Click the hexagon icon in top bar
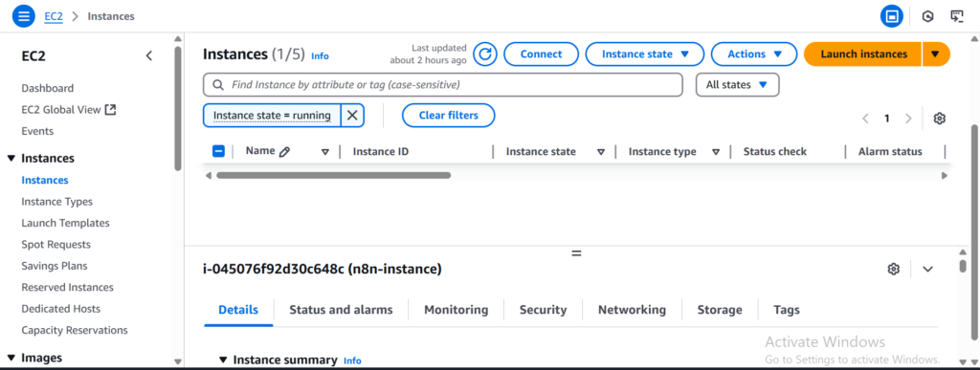The image size is (980, 370). (928, 17)
